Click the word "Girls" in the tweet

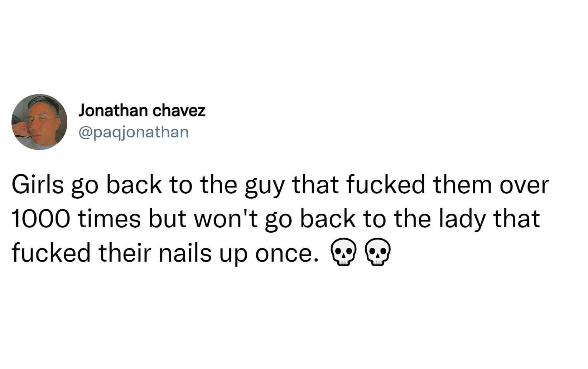(x=38, y=185)
